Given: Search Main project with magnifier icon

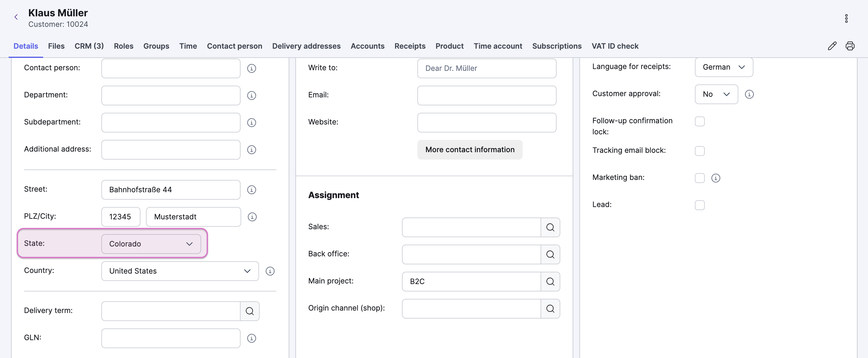Looking at the screenshot, I should click(550, 282).
